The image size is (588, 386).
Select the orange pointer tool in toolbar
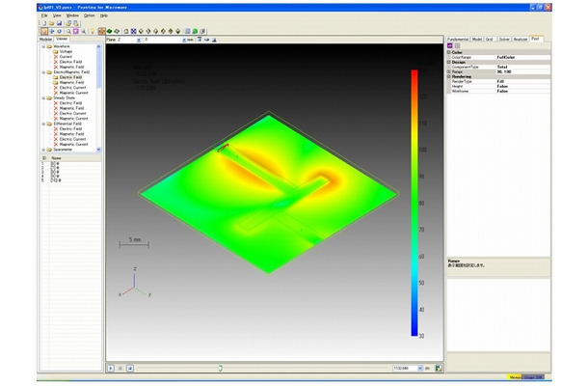(x=44, y=32)
